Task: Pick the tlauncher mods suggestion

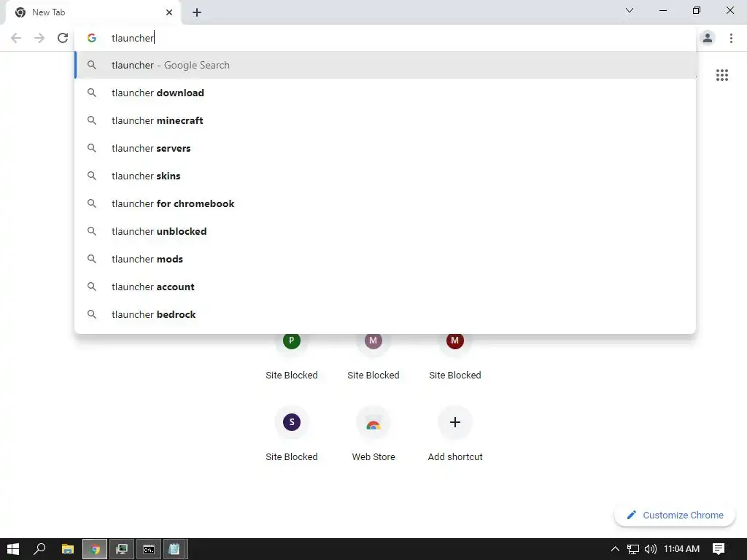Action: [x=385, y=259]
